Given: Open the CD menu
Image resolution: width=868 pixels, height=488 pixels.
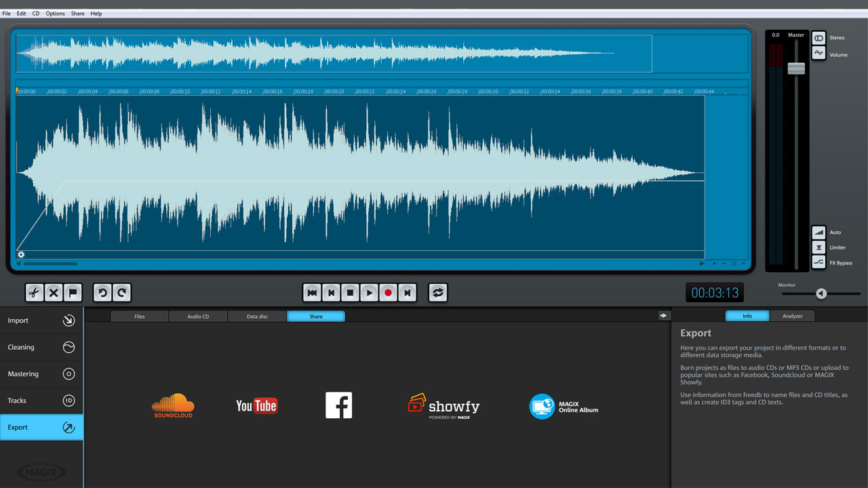Looking at the screenshot, I should tap(36, 14).
